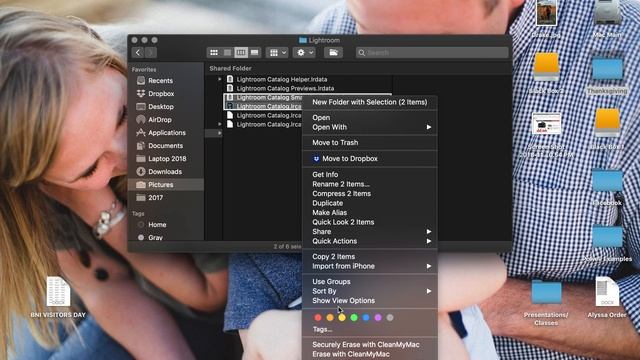Select Presentations/Classes desktop folder
The image size is (640, 360).
click(546, 302)
